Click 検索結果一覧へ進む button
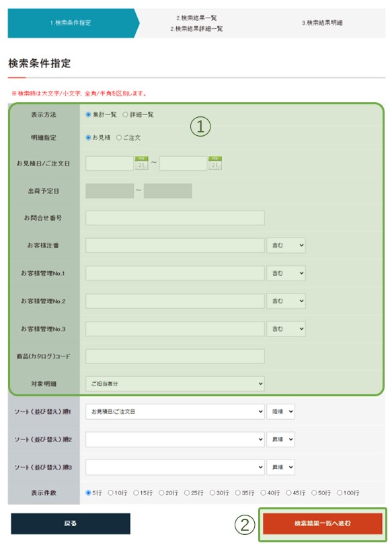 click(x=323, y=523)
